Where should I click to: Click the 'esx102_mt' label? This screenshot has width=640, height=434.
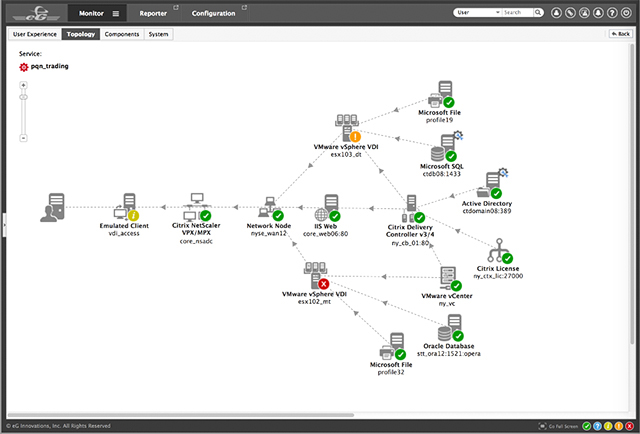pyautogui.click(x=314, y=302)
